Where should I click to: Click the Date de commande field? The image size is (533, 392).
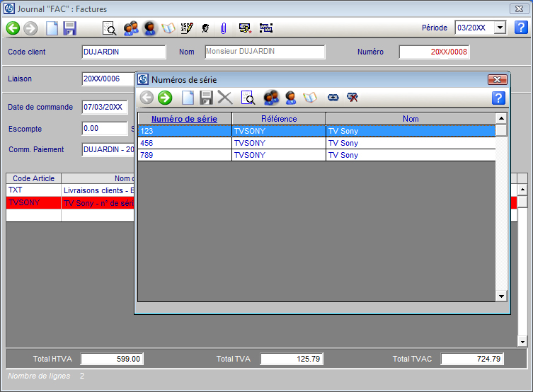pos(104,108)
